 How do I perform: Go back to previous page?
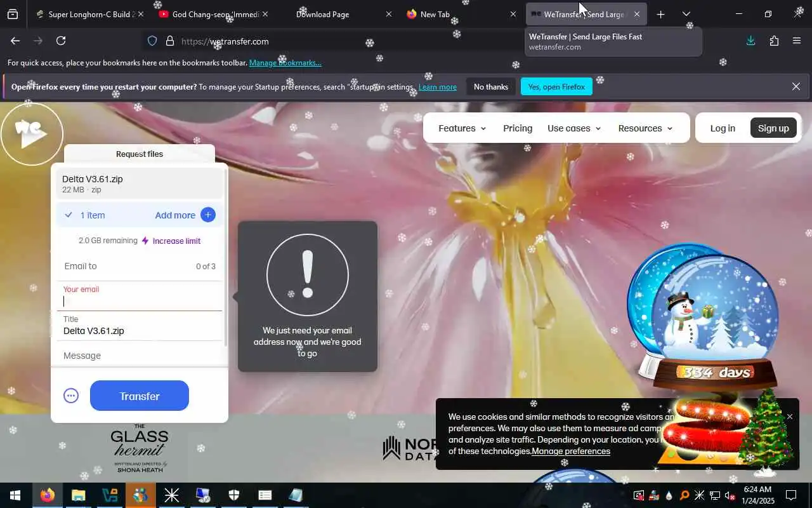(15, 41)
